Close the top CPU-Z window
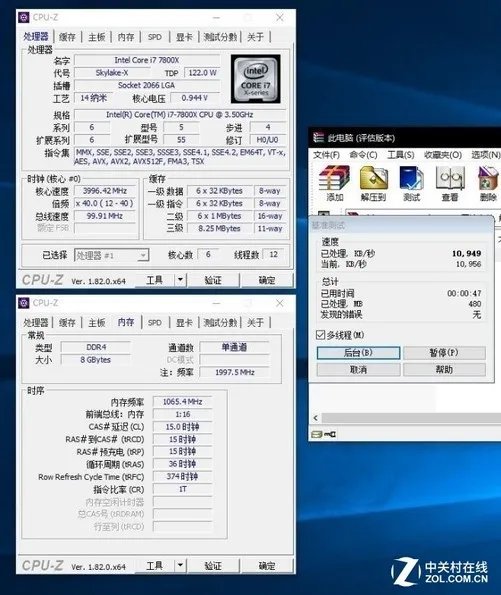 pos(280,17)
